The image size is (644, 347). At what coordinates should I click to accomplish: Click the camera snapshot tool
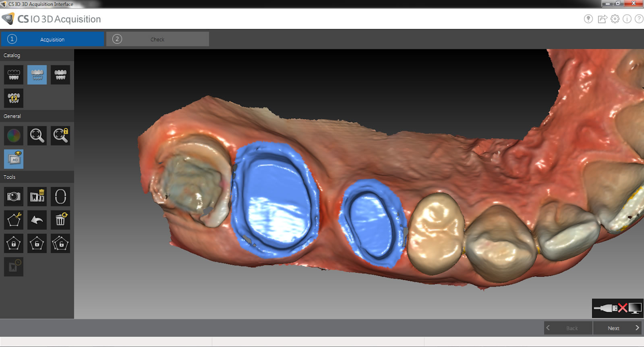pos(14,196)
